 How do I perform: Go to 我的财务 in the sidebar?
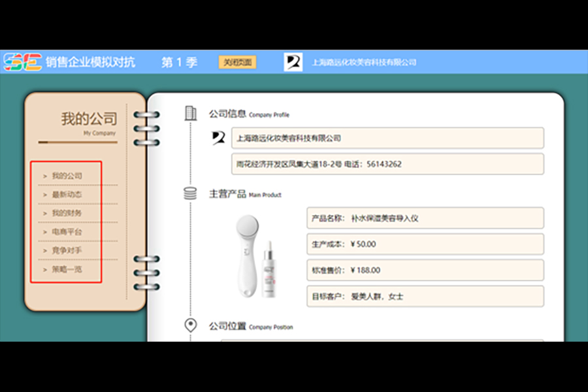[x=67, y=213]
